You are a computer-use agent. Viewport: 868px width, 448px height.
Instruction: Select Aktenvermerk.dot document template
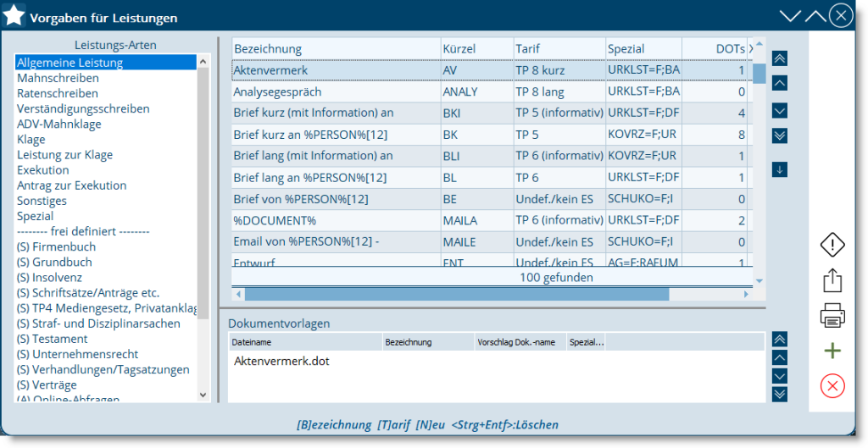281,361
